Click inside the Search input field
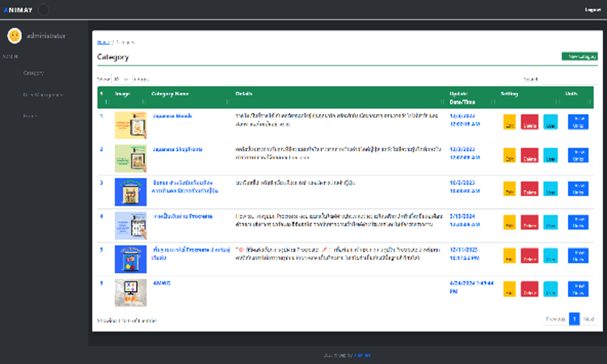This screenshot has width=607, height=364. pos(569,80)
